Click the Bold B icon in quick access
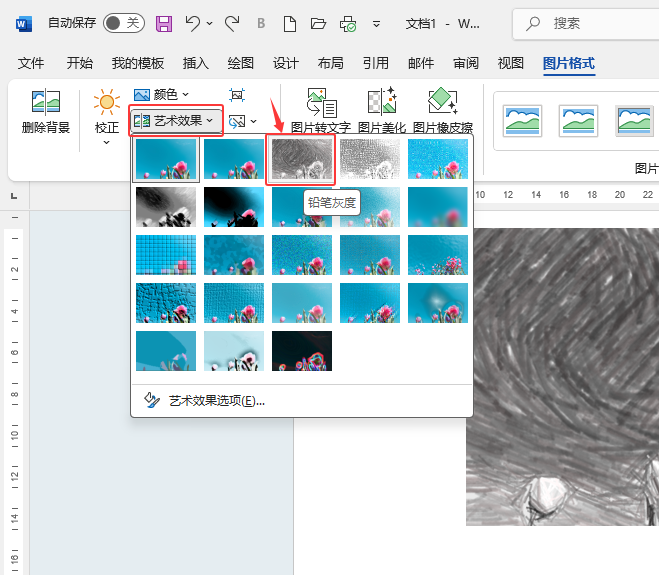The height and width of the screenshot is (575, 659). [x=261, y=24]
